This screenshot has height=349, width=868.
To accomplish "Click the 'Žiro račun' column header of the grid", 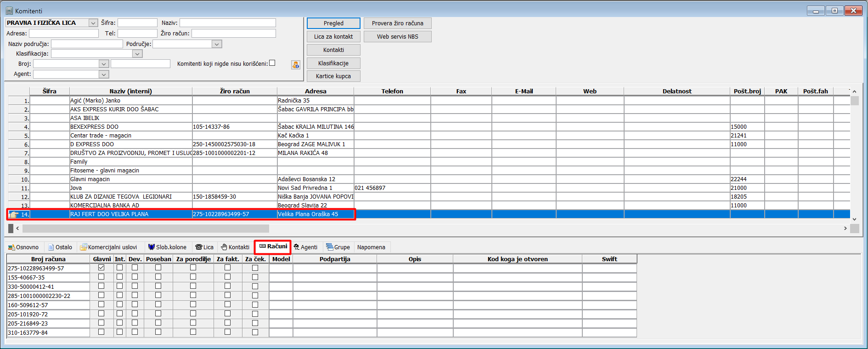I will [235, 92].
